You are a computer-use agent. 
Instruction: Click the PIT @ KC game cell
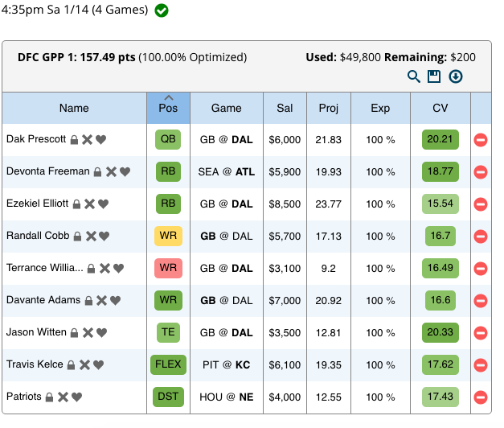point(227,365)
